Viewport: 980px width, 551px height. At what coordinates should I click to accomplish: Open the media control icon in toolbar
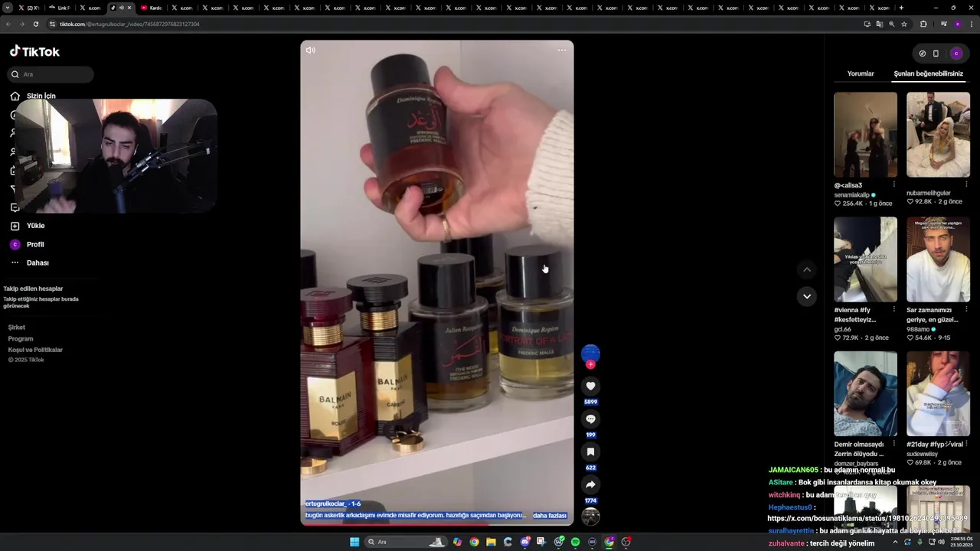click(943, 24)
